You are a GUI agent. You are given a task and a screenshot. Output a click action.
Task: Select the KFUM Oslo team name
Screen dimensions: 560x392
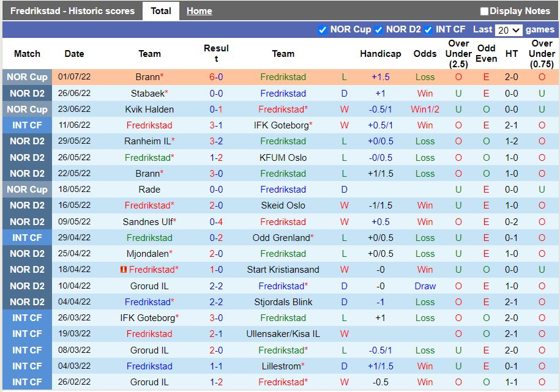[x=283, y=157]
